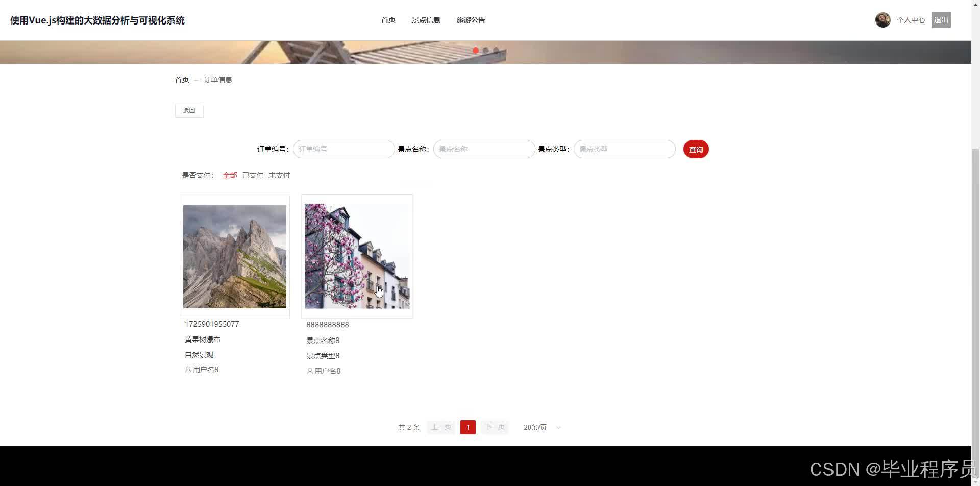Screen dimensions: 980x486
Task: Click the red 查询 search button
Action: click(x=696, y=149)
